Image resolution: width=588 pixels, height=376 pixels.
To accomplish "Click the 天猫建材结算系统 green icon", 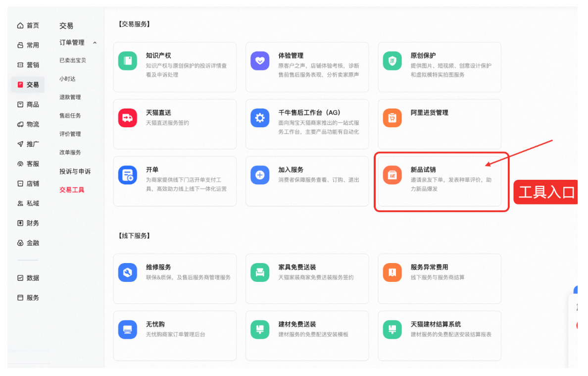I will [x=392, y=329].
